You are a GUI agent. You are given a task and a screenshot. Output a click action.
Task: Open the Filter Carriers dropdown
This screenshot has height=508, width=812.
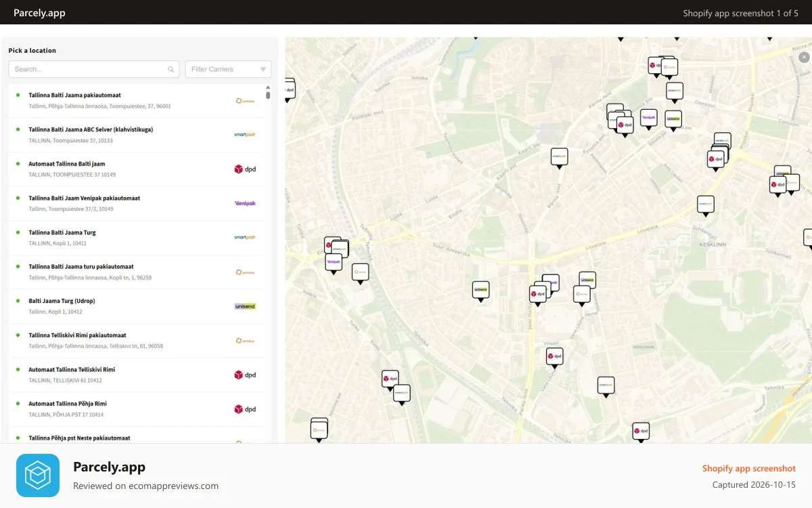pyautogui.click(x=228, y=69)
